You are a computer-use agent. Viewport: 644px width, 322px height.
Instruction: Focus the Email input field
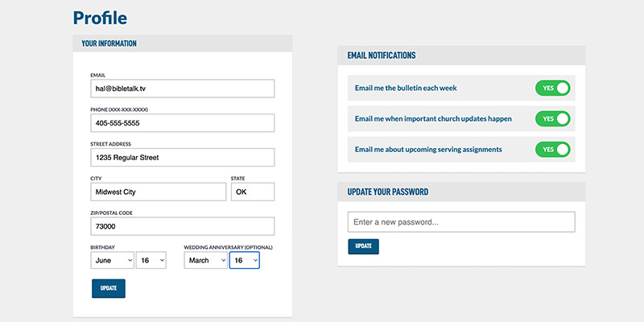183,89
